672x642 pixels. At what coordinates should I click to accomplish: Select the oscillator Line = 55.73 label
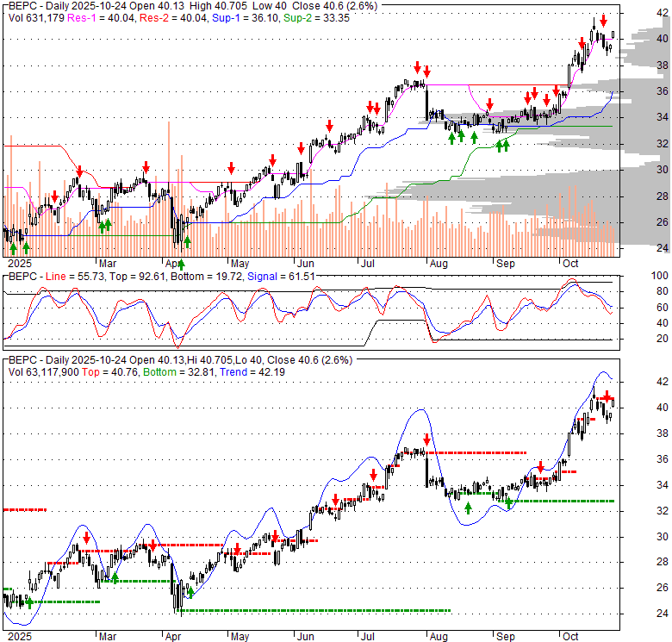click(x=75, y=277)
